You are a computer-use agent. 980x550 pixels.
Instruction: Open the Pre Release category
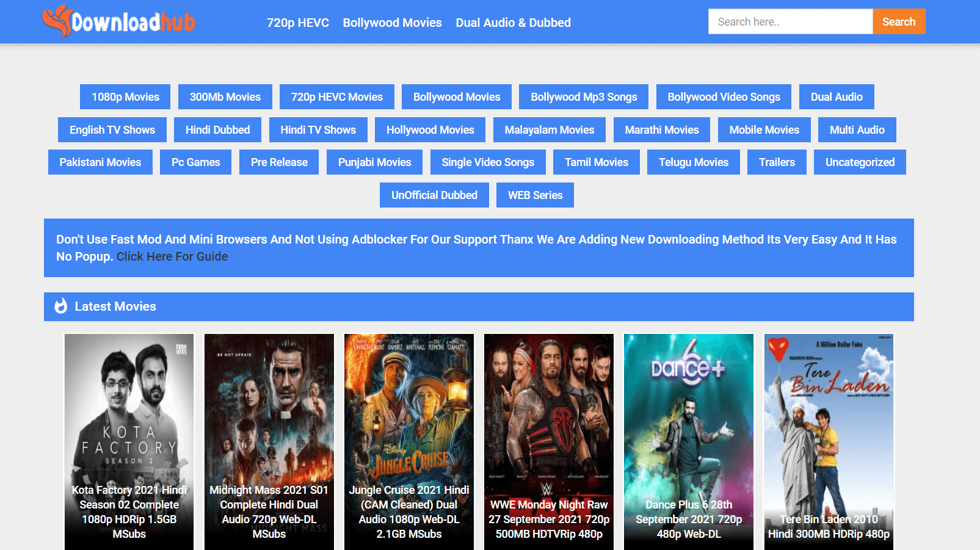(x=279, y=162)
